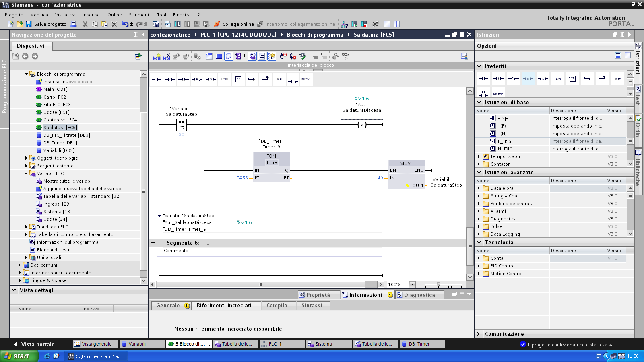Click the undo arrow in main toolbar
The height and width of the screenshot is (362, 644).
(125, 24)
